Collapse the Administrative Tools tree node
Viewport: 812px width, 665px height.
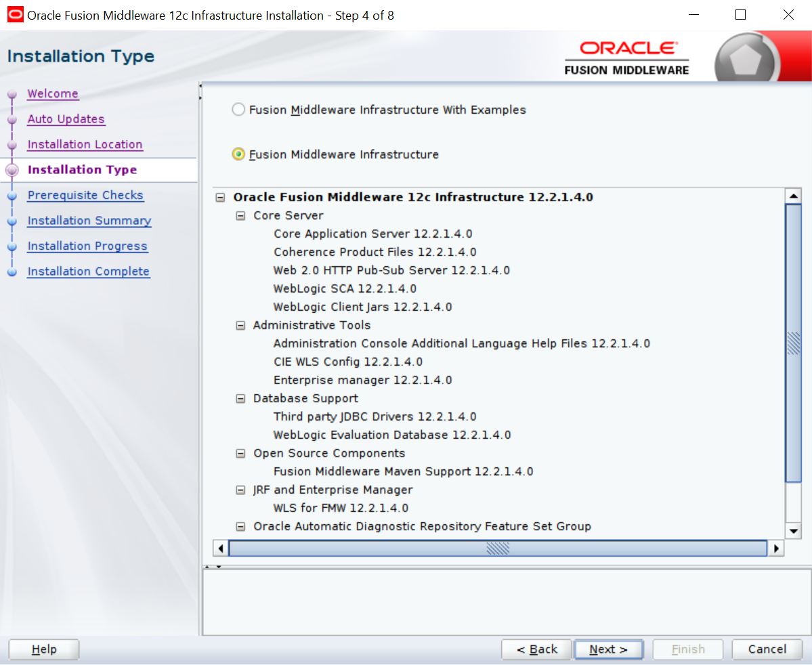pyautogui.click(x=240, y=325)
